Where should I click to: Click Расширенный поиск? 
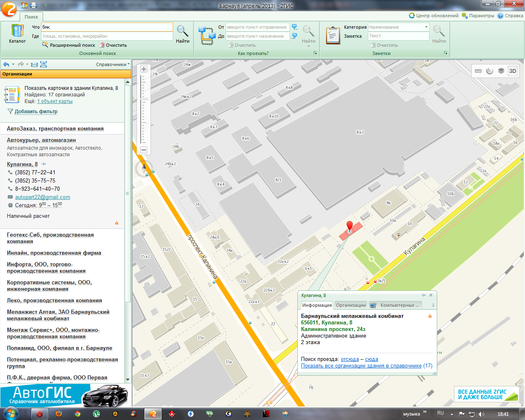[x=69, y=45]
